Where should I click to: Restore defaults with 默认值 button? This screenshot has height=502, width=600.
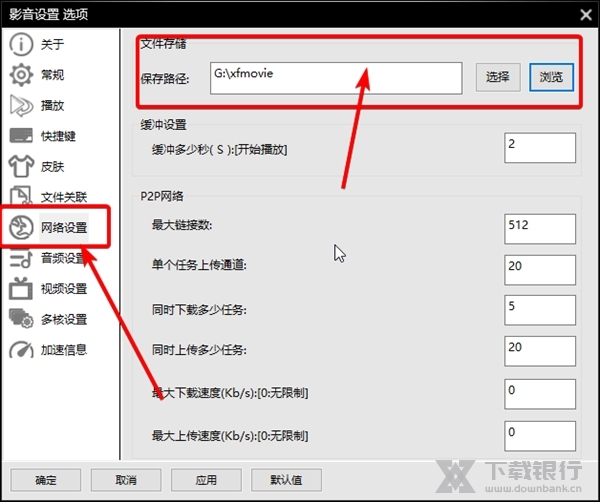pyautogui.click(x=286, y=480)
